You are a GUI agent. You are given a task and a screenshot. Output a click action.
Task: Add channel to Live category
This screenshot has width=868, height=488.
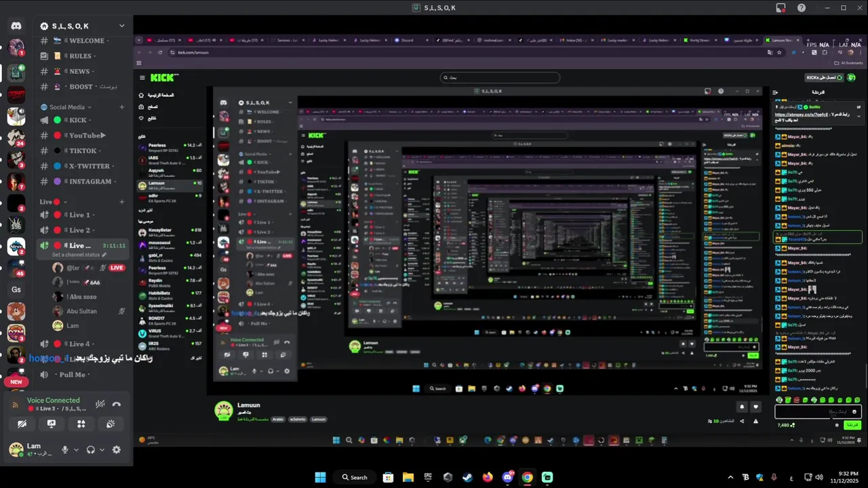pyautogui.click(x=122, y=201)
